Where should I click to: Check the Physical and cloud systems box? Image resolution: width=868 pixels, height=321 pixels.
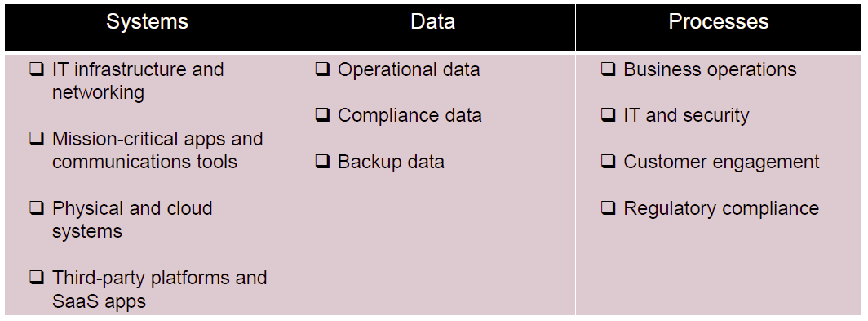37,208
